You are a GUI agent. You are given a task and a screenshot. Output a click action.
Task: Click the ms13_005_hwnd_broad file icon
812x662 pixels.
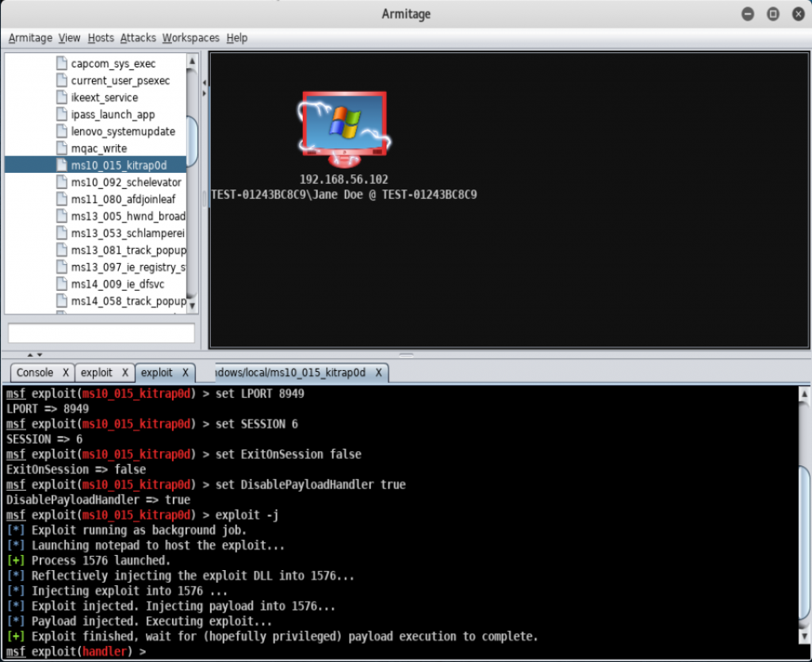click(62, 216)
